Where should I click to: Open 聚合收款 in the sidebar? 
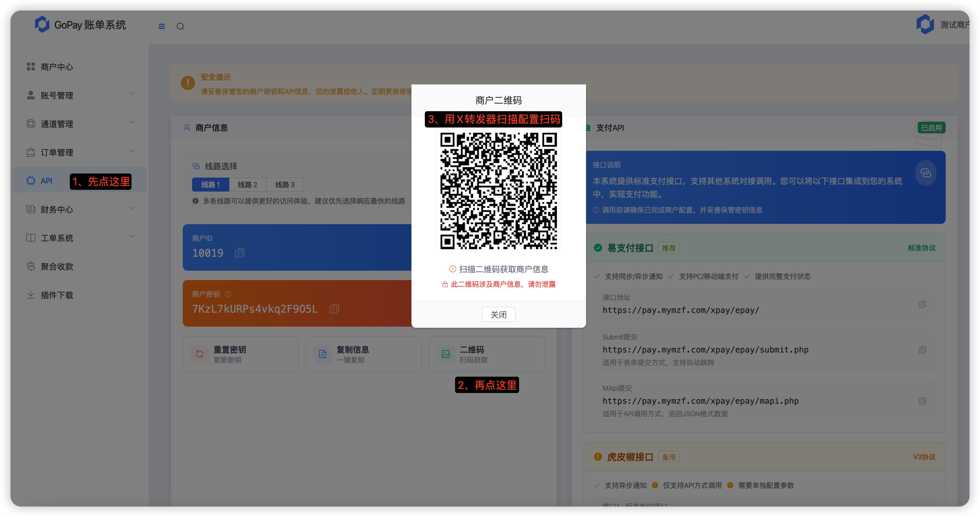coord(79,266)
